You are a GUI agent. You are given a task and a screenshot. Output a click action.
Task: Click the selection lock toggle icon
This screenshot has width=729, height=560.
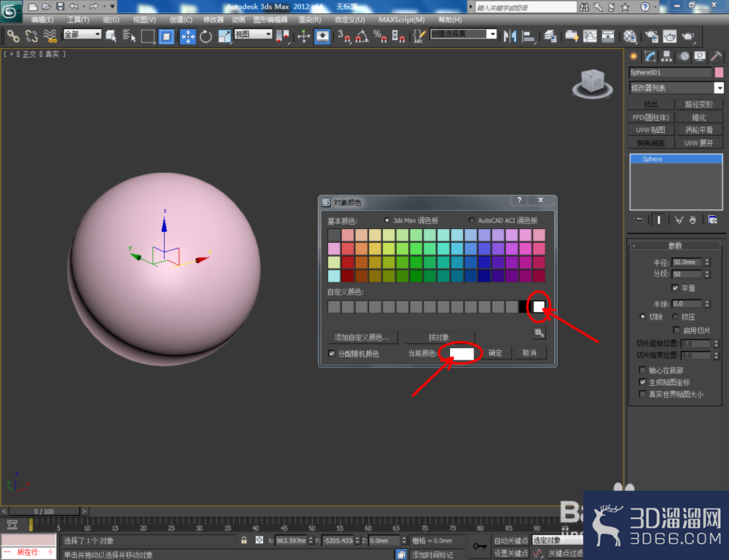pos(244,540)
